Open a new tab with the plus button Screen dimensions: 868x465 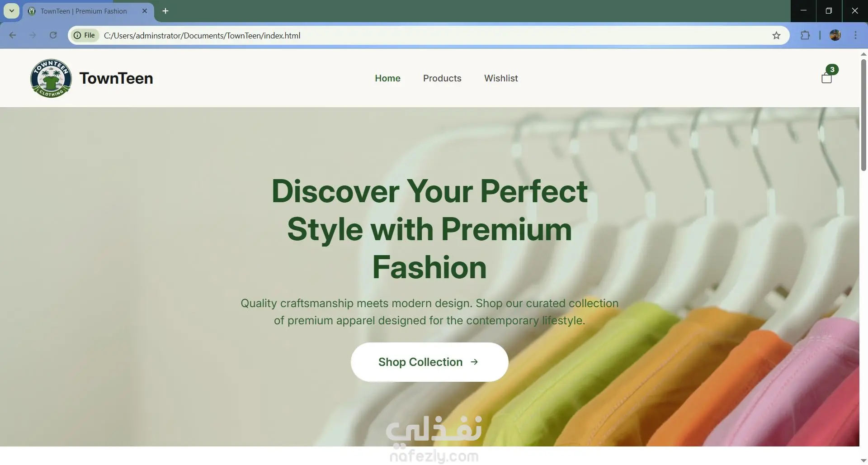coord(165,11)
